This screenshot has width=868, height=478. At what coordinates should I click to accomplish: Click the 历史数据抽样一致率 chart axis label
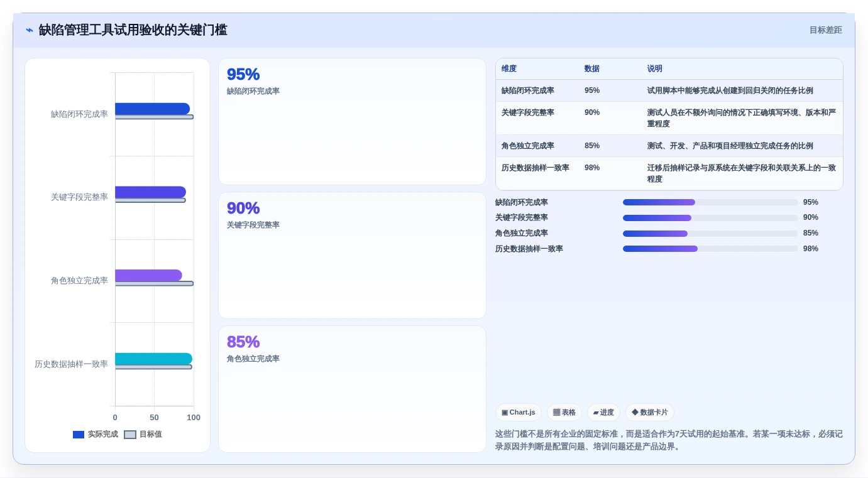click(x=71, y=364)
